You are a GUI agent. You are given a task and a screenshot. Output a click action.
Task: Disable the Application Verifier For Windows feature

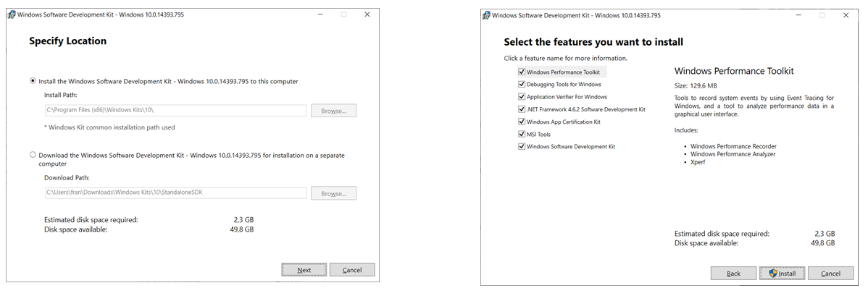[x=522, y=97]
